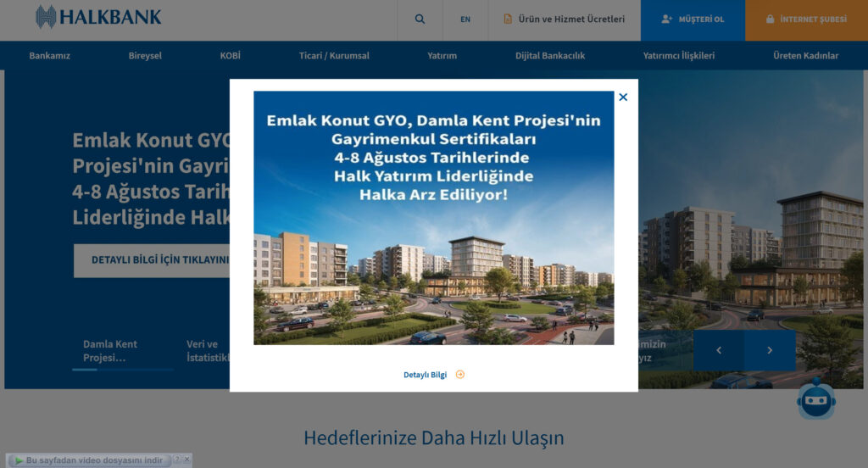Click the document icon beside Ürün ve Hizmet Ücretleri

pos(508,19)
